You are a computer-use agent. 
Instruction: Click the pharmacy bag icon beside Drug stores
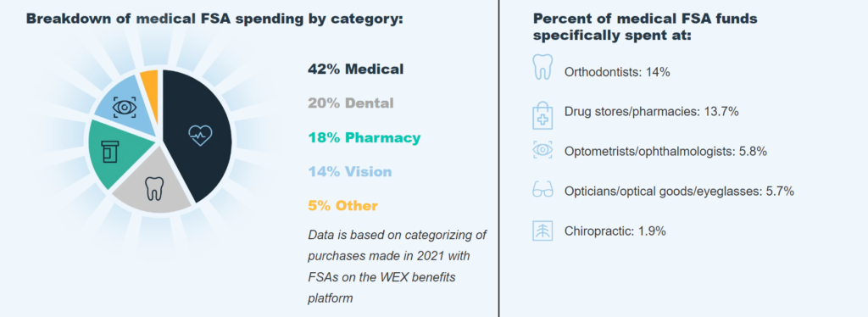click(542, 114)
